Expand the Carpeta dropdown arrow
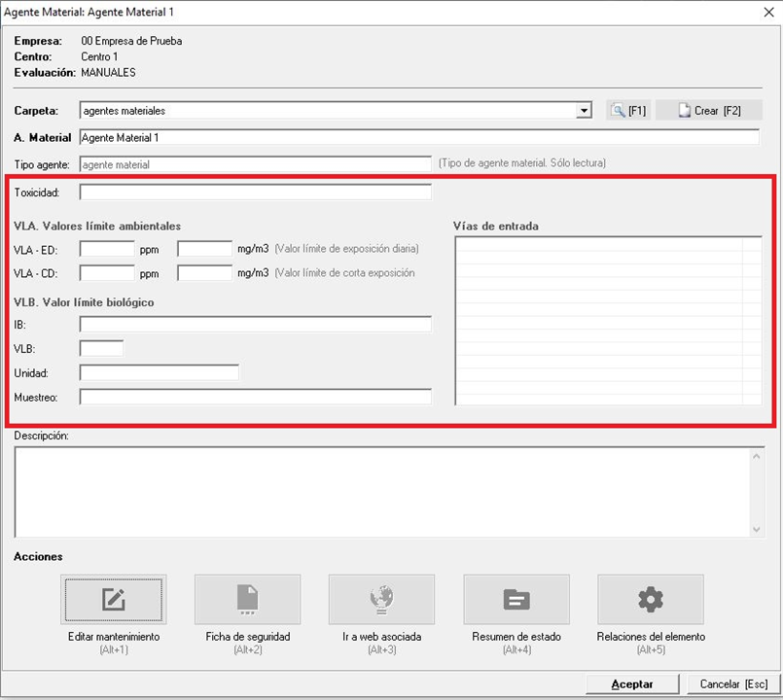Image resolution: width=783 pixels, height=700 pixels. (584, 111)
